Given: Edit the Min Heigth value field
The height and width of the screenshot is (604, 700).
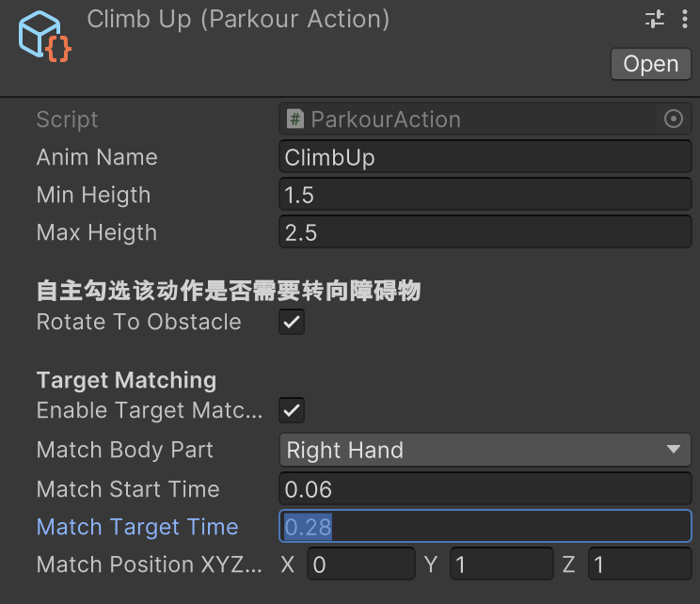Looking at the screenshot, I should click(485, 195).
